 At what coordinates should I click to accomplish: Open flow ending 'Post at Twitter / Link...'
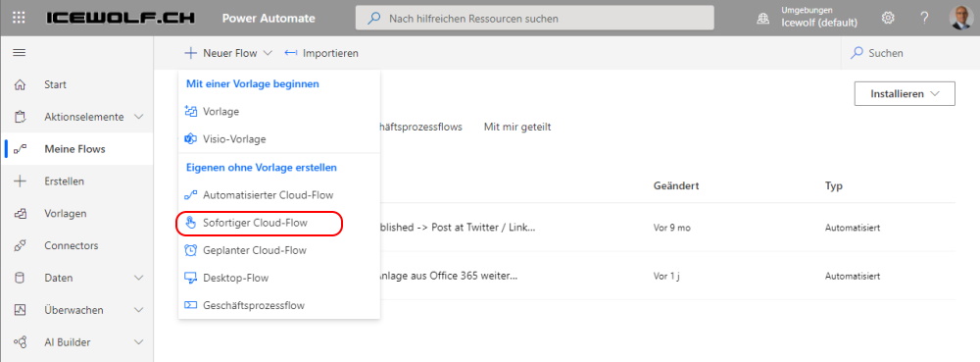pyautogui.click(x=458, y=228)
